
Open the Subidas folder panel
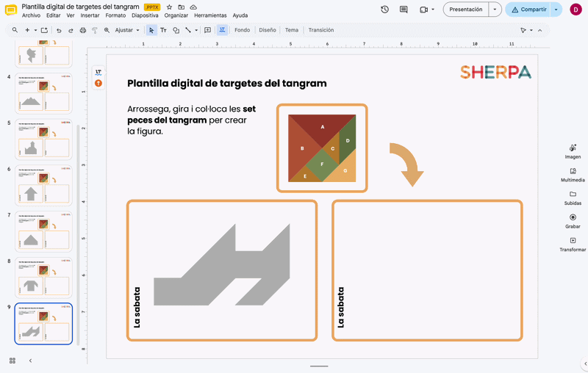coord(573,198)
